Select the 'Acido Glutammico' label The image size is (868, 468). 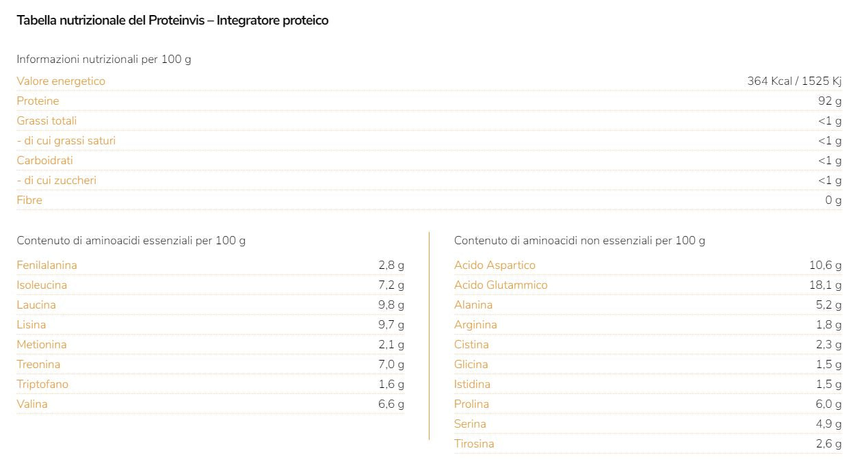point(501,285)
